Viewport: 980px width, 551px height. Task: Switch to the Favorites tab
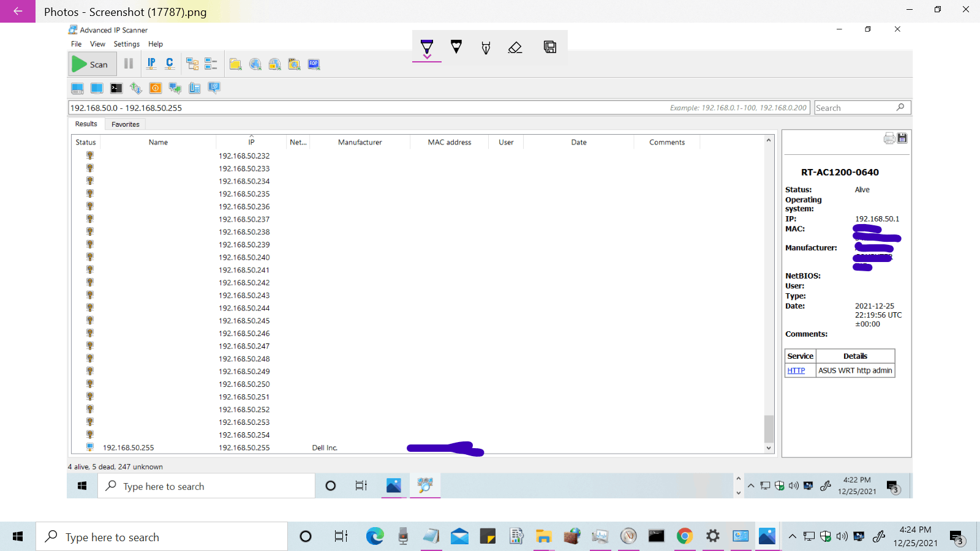126,124
